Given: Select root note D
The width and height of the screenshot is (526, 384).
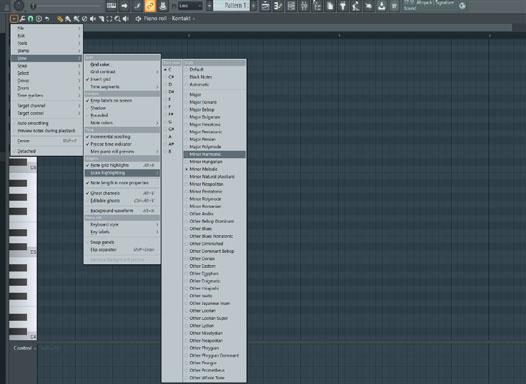Looking at the screenshot, I should tap(172, 84).
